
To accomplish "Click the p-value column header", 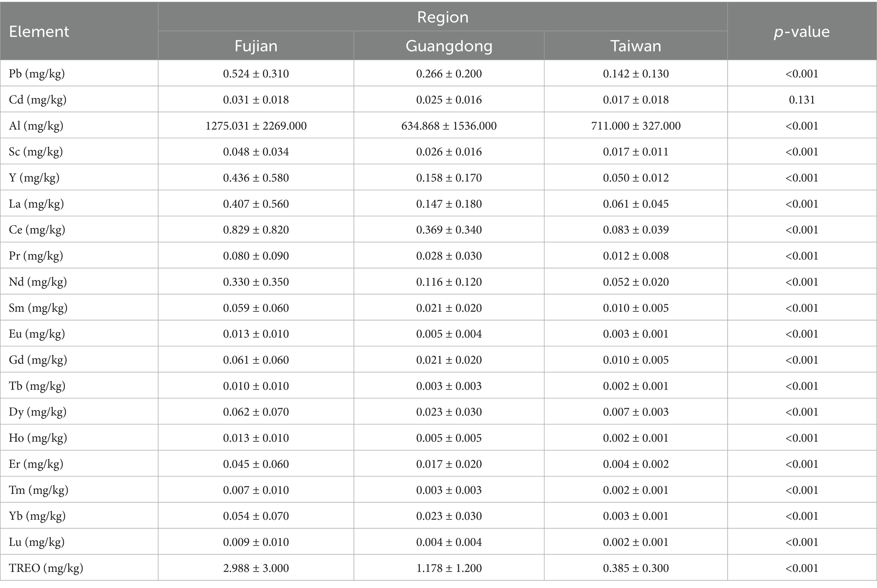I will 802,32.
